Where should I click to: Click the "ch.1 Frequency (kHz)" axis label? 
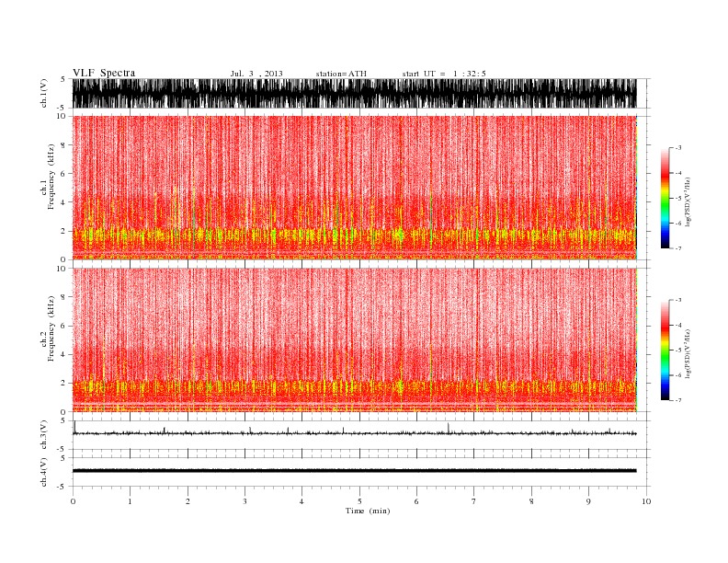[48, 177]
